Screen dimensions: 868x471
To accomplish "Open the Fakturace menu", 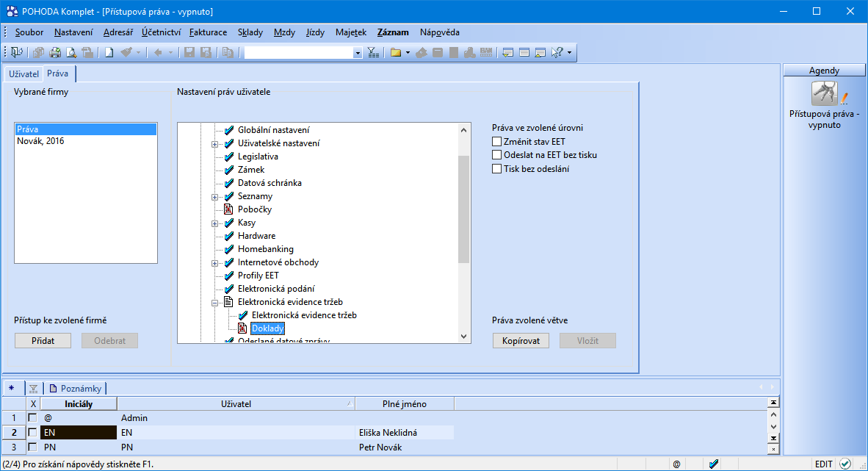I will 208,32.
